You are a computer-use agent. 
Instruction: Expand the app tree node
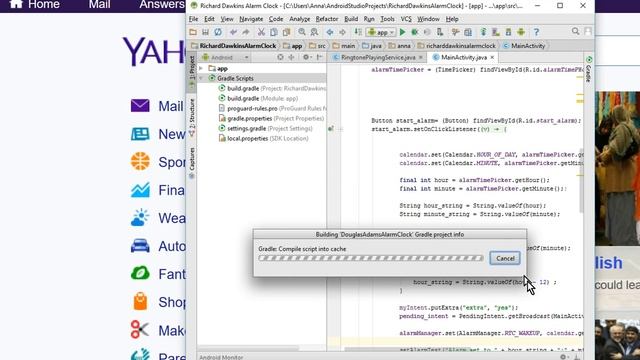tap(201, 69)
